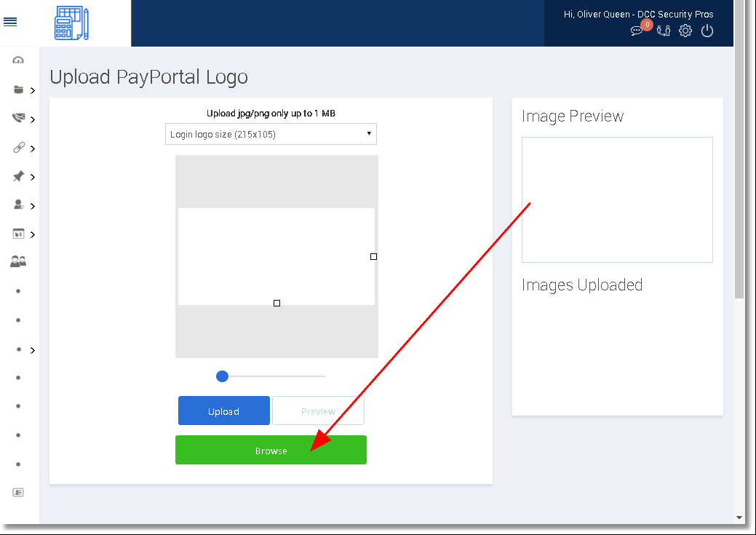Select the payment window sidebar icon

point(18,234)
